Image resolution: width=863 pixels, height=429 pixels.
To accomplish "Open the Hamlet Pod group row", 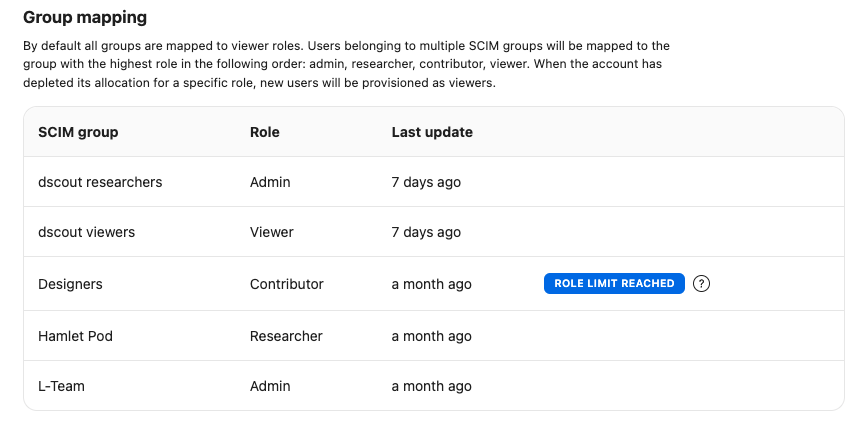I will (x=75, y=336).
